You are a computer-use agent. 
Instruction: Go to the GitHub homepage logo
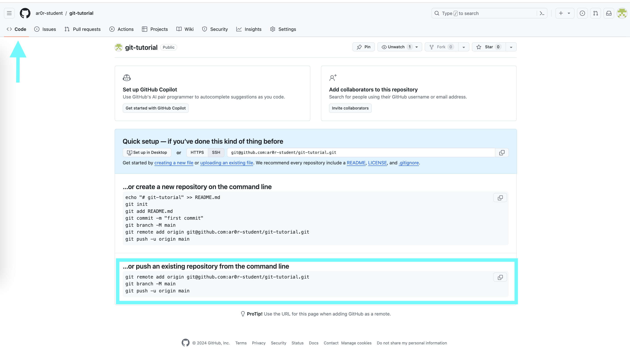point(25,13)
